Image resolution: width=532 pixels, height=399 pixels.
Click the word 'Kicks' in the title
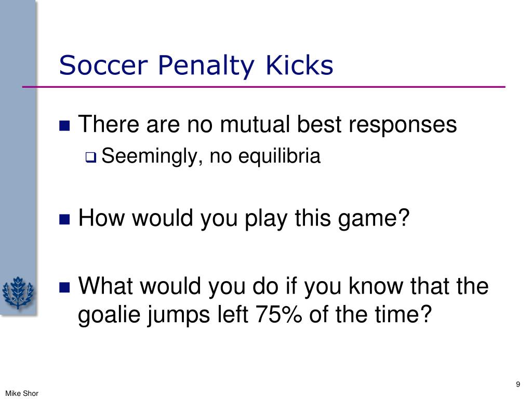pyautogui.click(x=299, y=65)
